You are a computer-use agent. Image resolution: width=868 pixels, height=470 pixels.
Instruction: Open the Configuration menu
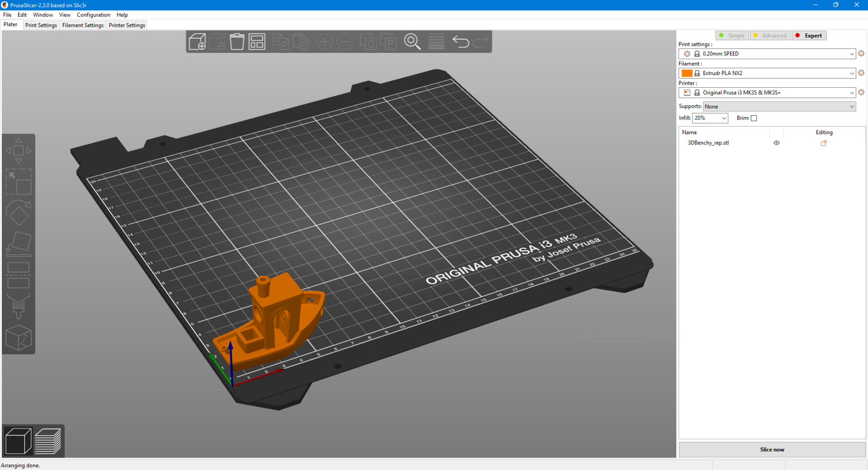(x=93, y=15)
